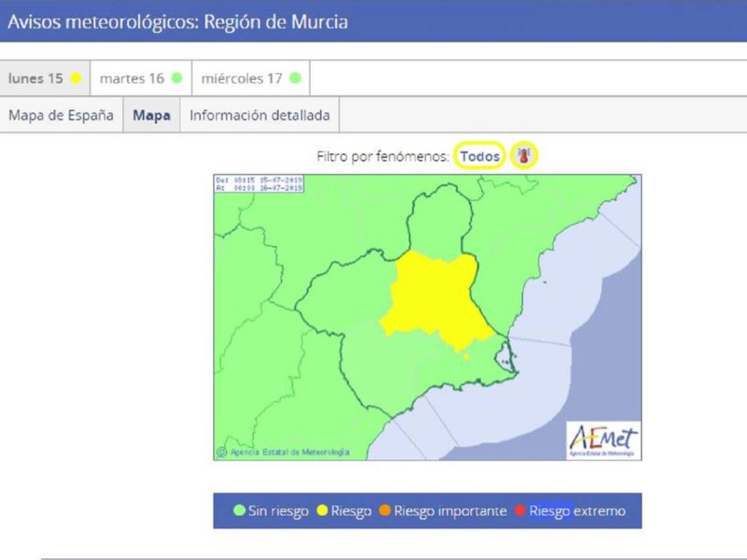Click the AEMET logo on map
Image resolution: width=747 pixels, height=560 pixels.
[x=603, y=441]
